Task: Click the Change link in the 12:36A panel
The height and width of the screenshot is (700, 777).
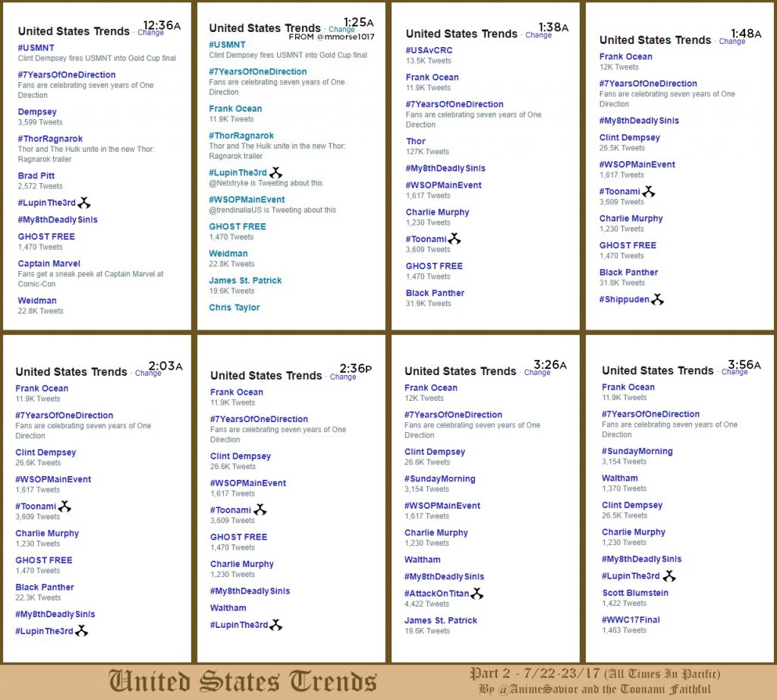Action: coord(151,33)
